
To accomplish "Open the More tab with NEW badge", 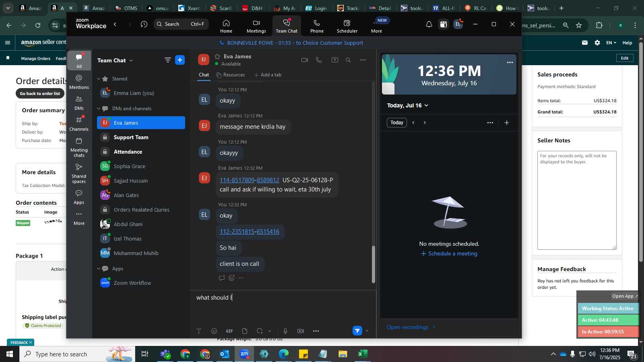I will coord(377,26).
